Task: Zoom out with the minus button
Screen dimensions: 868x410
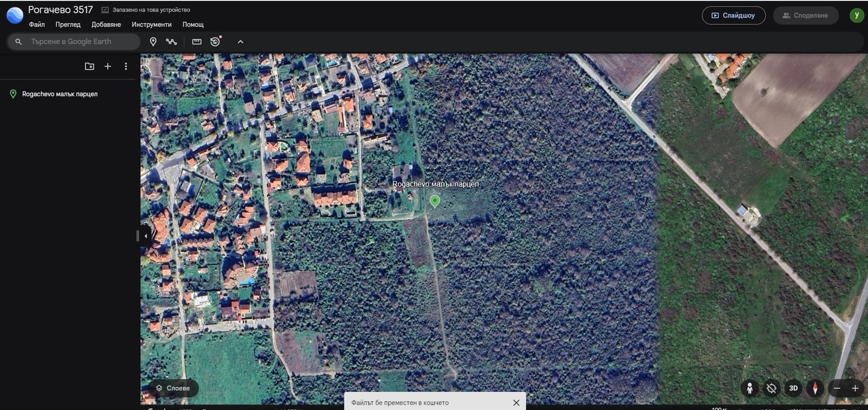Action: click(x=837, y=388)
